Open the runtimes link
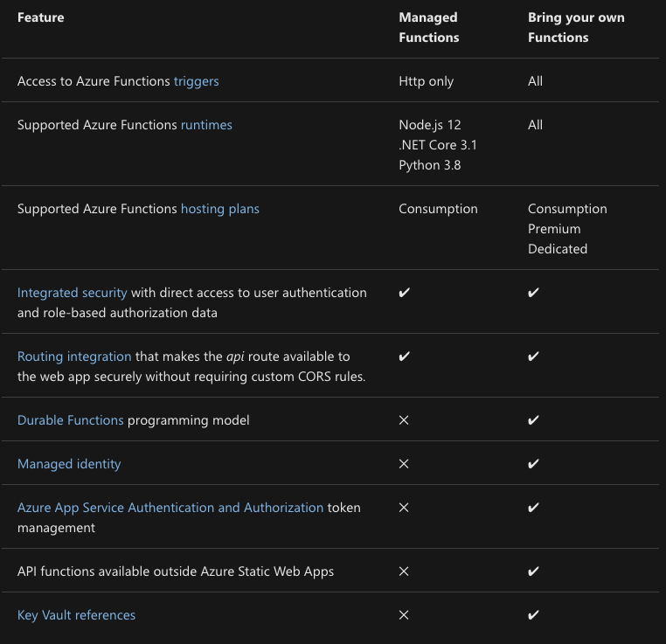 206,125
